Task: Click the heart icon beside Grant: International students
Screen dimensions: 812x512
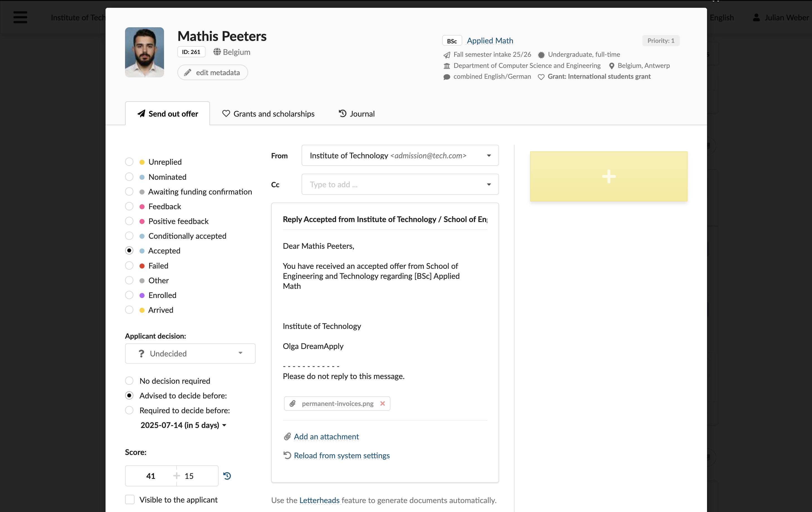Action: pyautogui.click(x=541, y=77)
